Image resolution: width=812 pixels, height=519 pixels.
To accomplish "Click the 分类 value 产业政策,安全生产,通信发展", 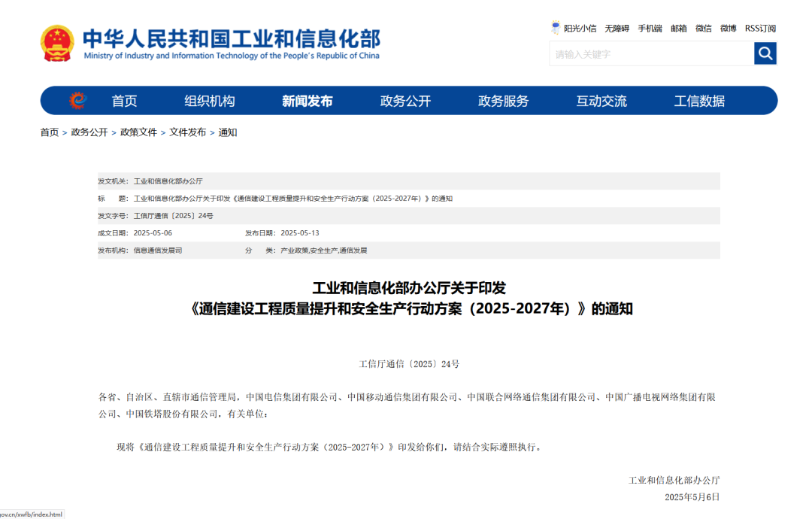I will (323, 250).
